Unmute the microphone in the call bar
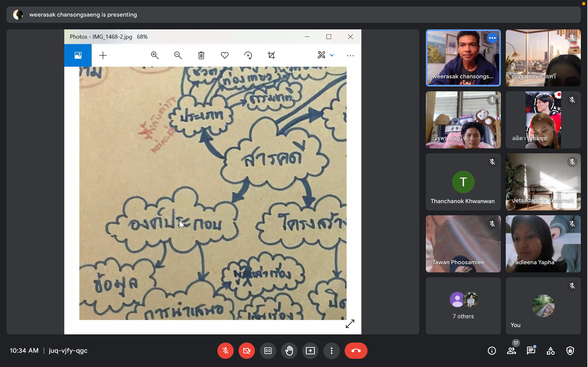 click(225, 351)
